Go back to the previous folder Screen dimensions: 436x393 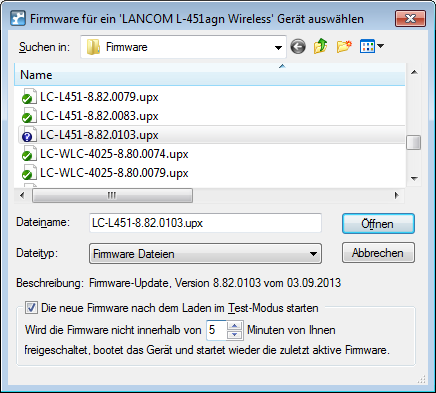[298, 46]
